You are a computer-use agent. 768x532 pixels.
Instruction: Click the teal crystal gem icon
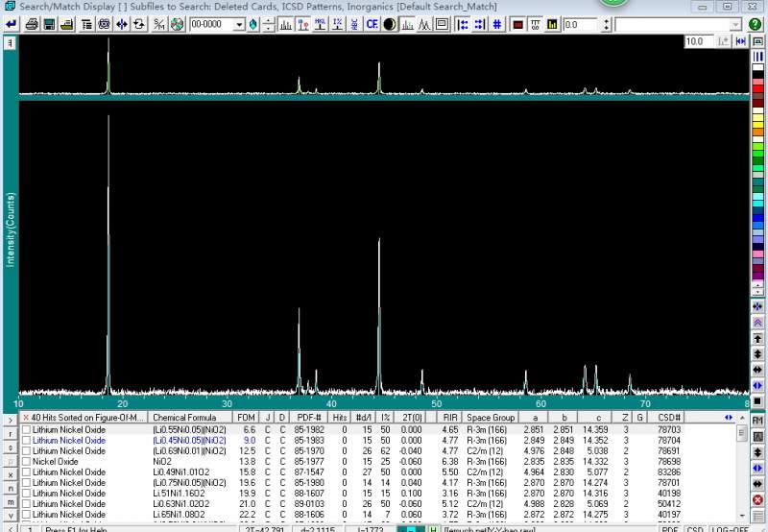click(x=253, y=24)
